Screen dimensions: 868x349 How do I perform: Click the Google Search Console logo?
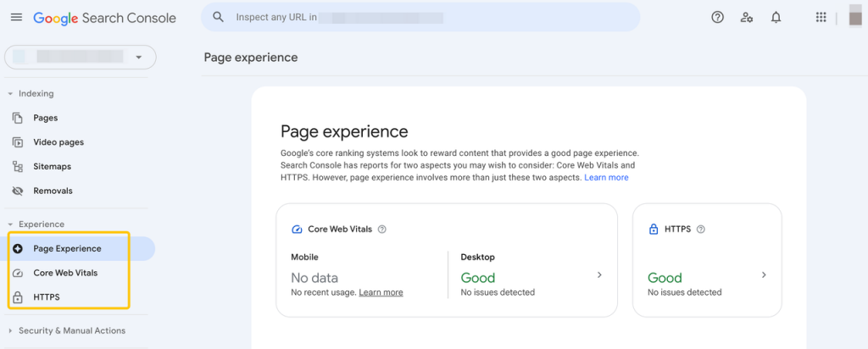pyautogui.click(x=104, y=18)
